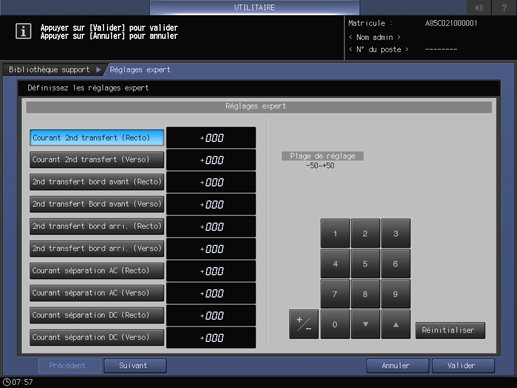517x388 pixels.
Task: Tap keypad digit 7
Action: tap(335, 294)
